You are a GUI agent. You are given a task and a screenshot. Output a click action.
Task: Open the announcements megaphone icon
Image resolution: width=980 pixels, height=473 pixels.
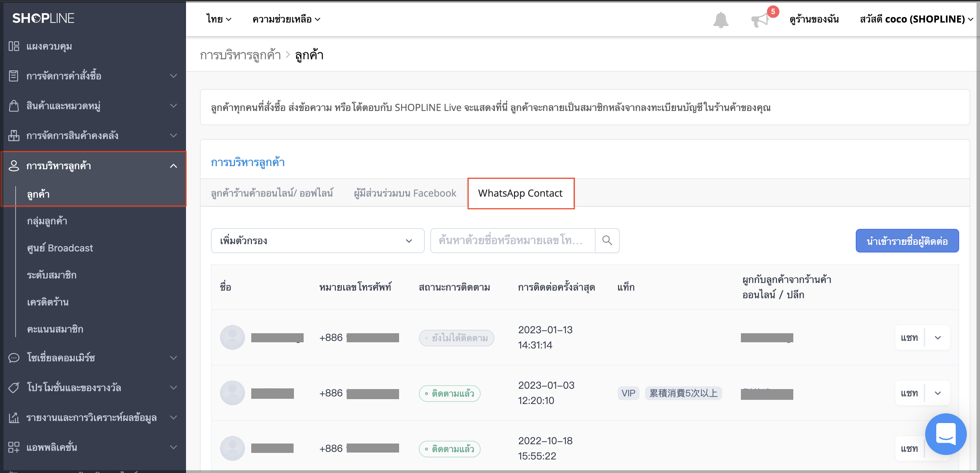coord(760,20)
